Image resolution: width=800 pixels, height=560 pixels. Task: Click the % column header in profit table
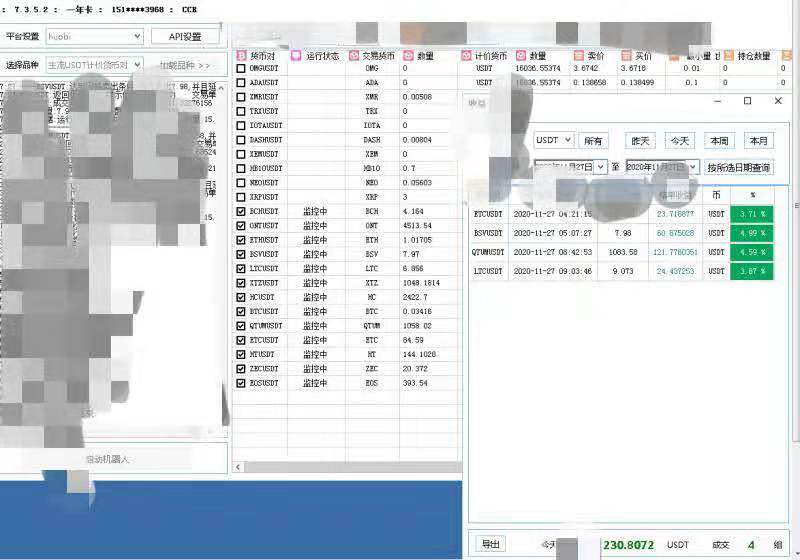753,195
